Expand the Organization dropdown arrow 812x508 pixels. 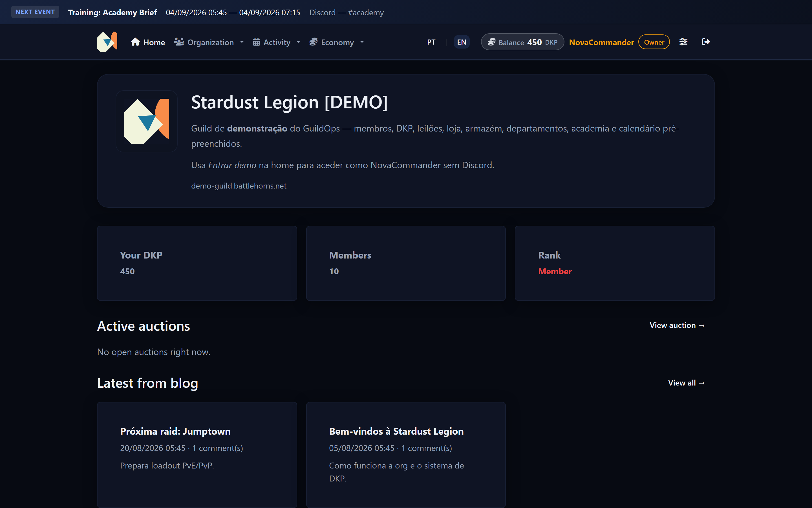tap(242, 42)
